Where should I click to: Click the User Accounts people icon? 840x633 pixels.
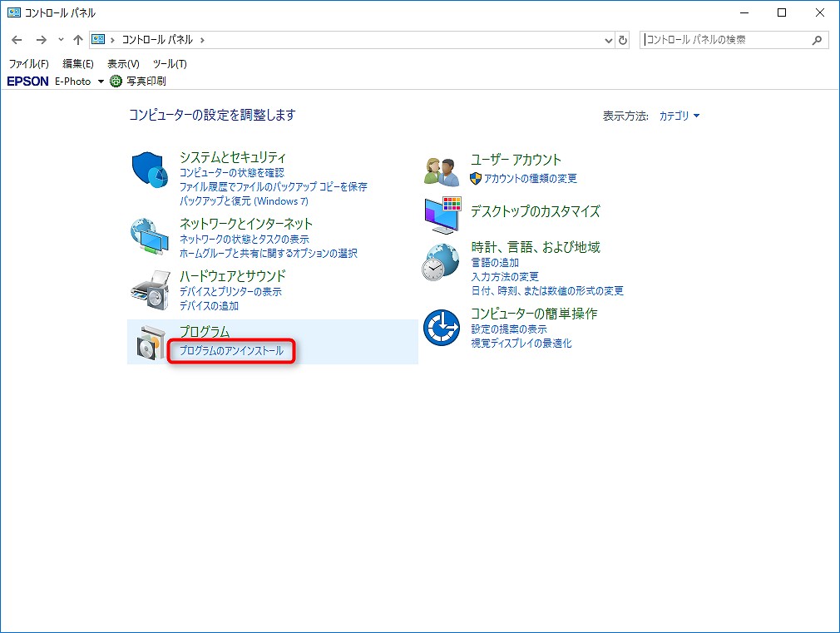tap(442, 171)
